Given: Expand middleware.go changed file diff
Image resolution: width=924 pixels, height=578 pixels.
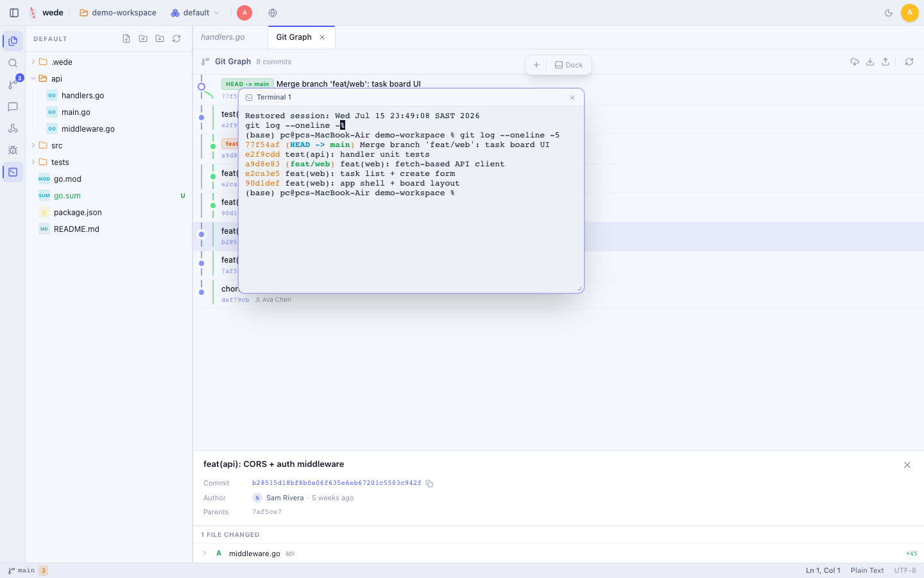Looking at the screenshot, I should (205, 553).
